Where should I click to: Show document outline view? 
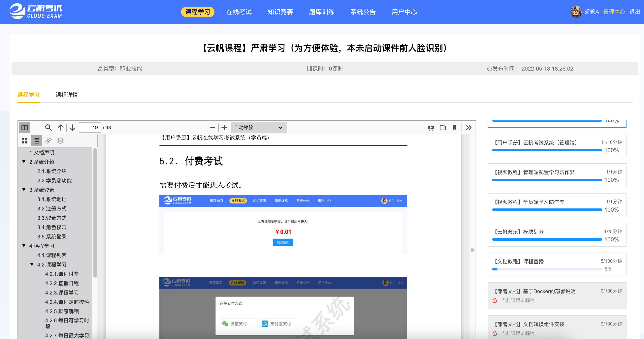click(37, 141)
